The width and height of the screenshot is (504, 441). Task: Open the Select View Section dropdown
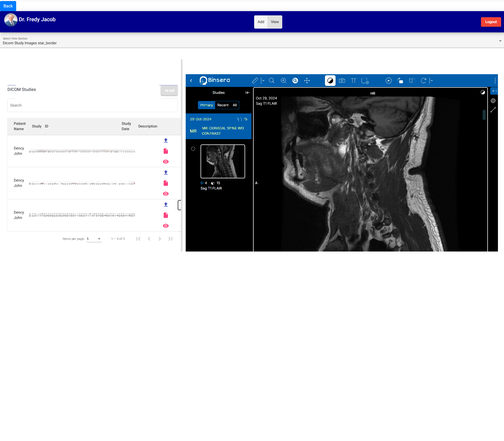click(x=252, y=41)
